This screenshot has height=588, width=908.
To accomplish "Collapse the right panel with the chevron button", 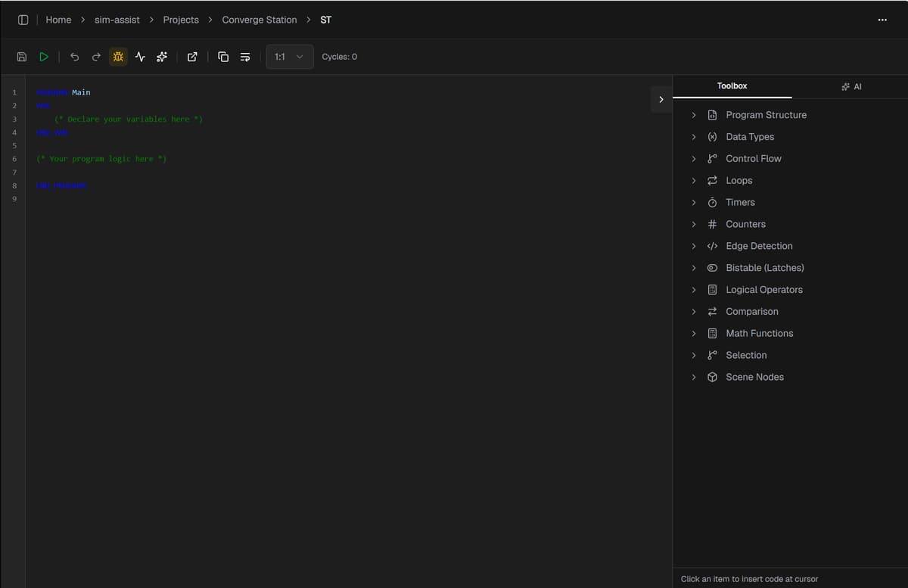I will pos(661,100).
